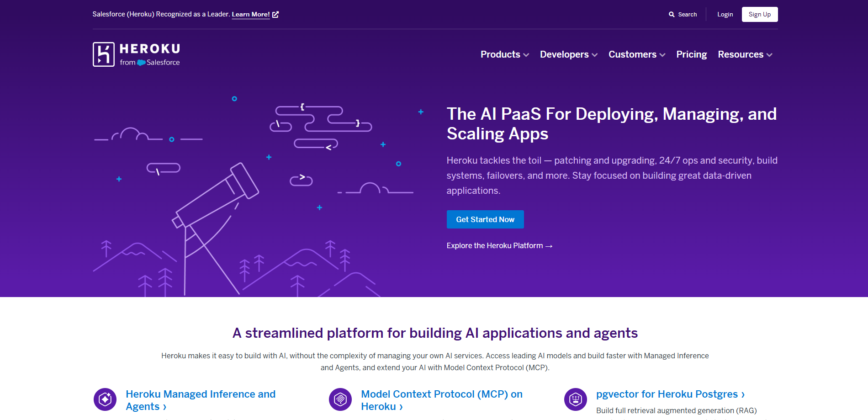Image resolution: width=868 pixels, height=420 pixels.
Task: Click the Heroku Managed Inference hexagon icon
Action: (x=105, y=399)
